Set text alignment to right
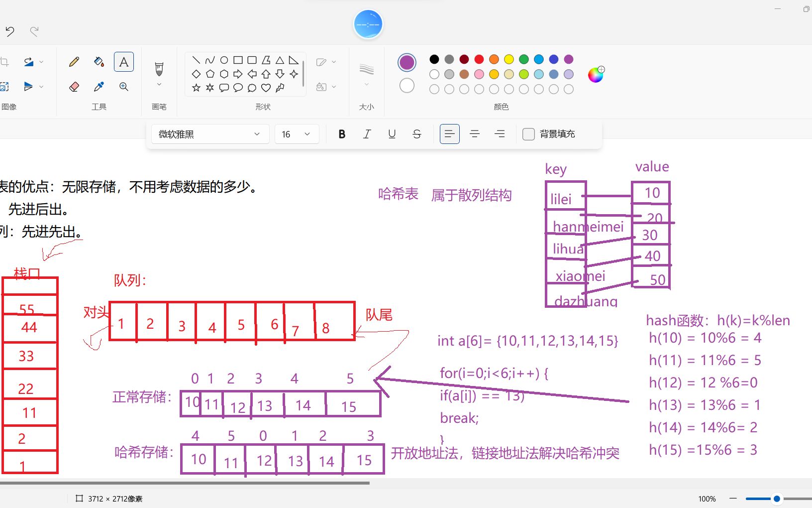 (x=500, y=134)
